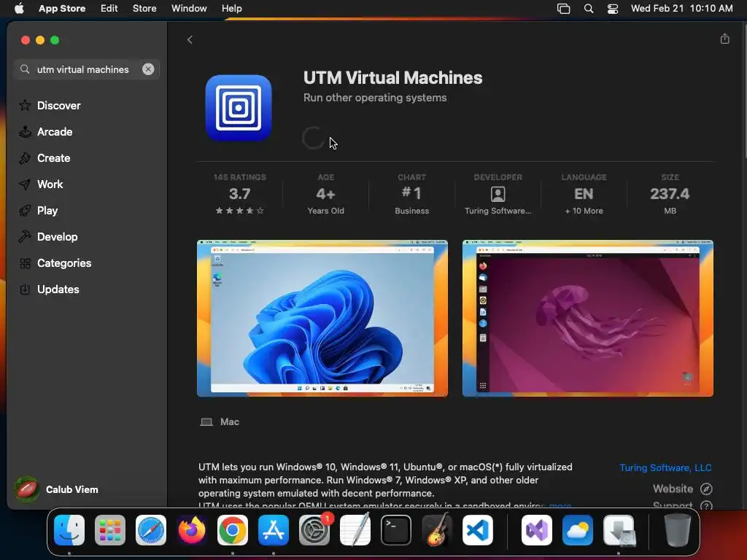Open the Store menu
Image resolution: width=747 pixels, height=560 pixels.
144,8
